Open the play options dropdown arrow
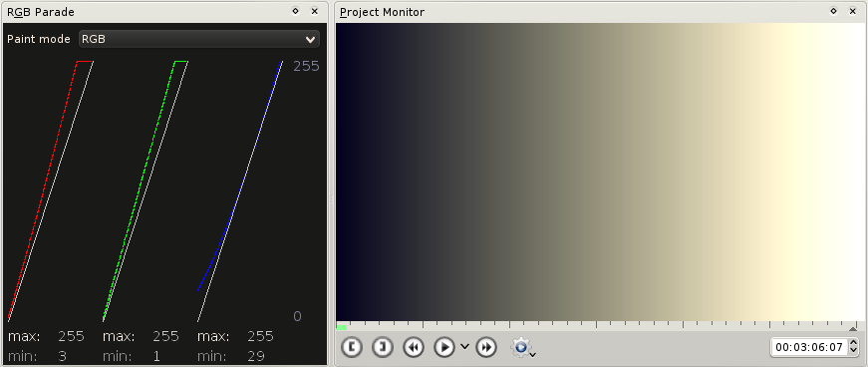The image size is (868, 367). [464, 347]
